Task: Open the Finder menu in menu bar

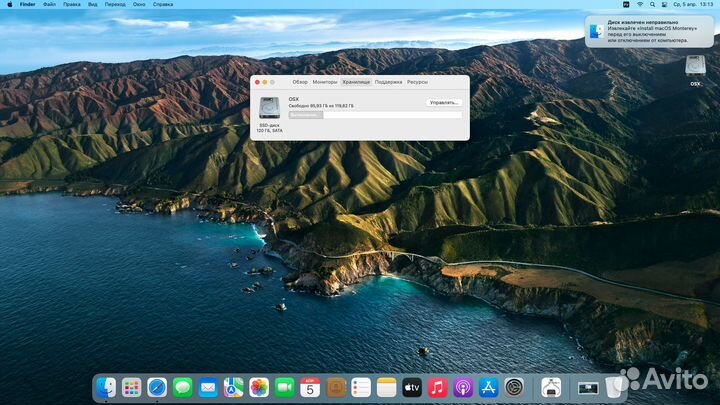Action: 28,4
